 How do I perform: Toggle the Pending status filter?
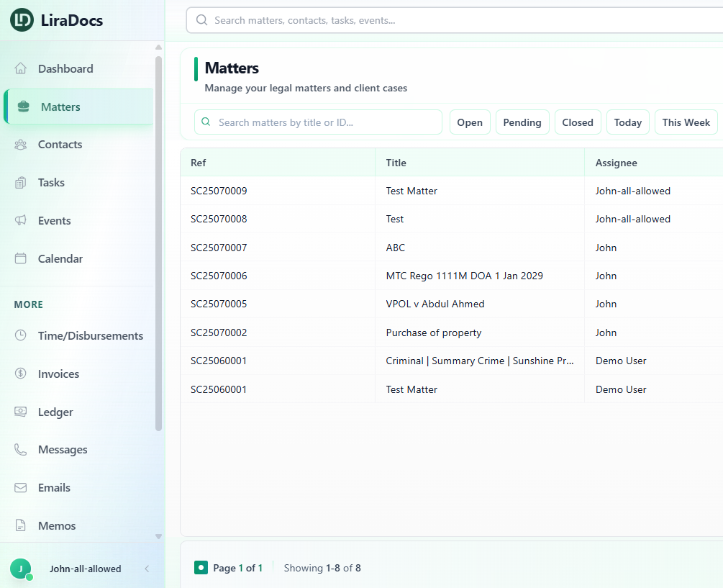click(522, 122)
